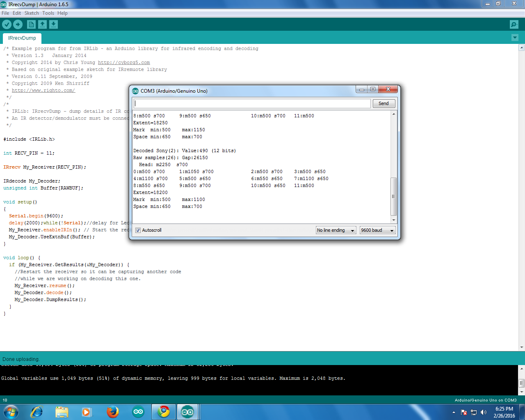This screenshot has width=525, height=420.
Task: Open the Tools menu
Action: [48, 13]
